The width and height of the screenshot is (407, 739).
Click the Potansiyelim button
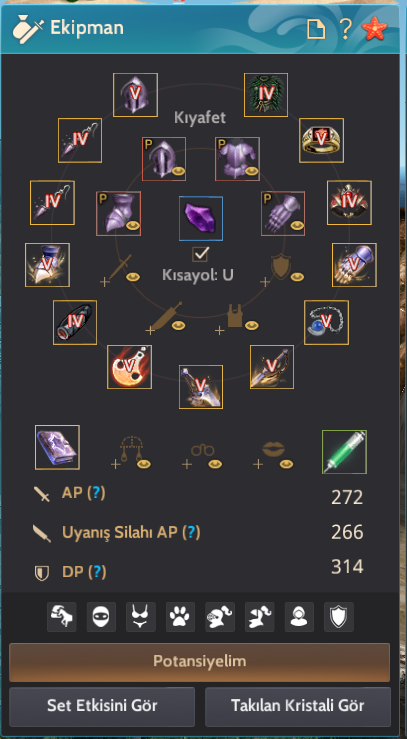tap(199, 662)
